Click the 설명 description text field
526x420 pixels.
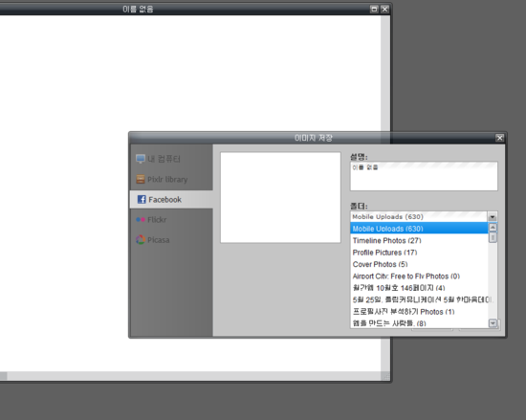point(424,176)
